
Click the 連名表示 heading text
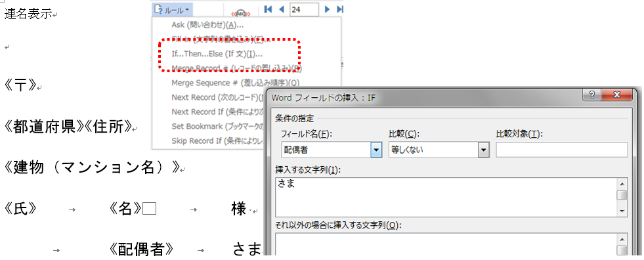pyautogui.click(x=28, y=14)
